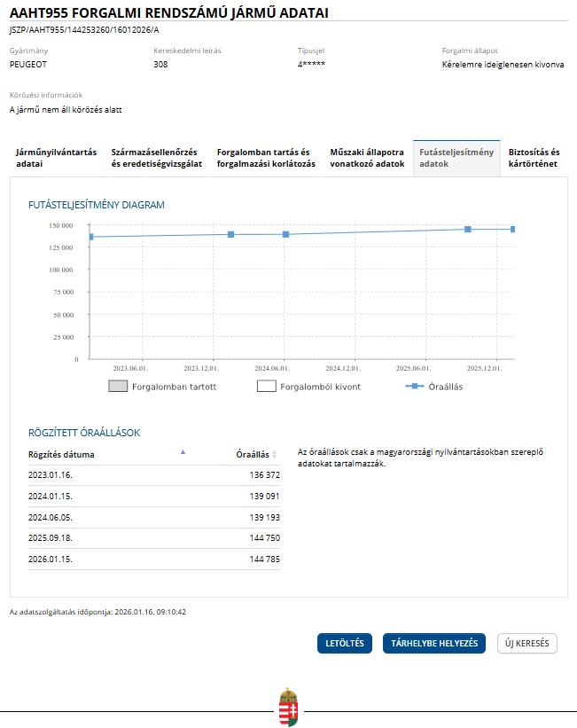Toggle the Forgalomban tartott legend swatch
Image resolution: width=577 pixels, height=728 pixels.
pos(119,387)
